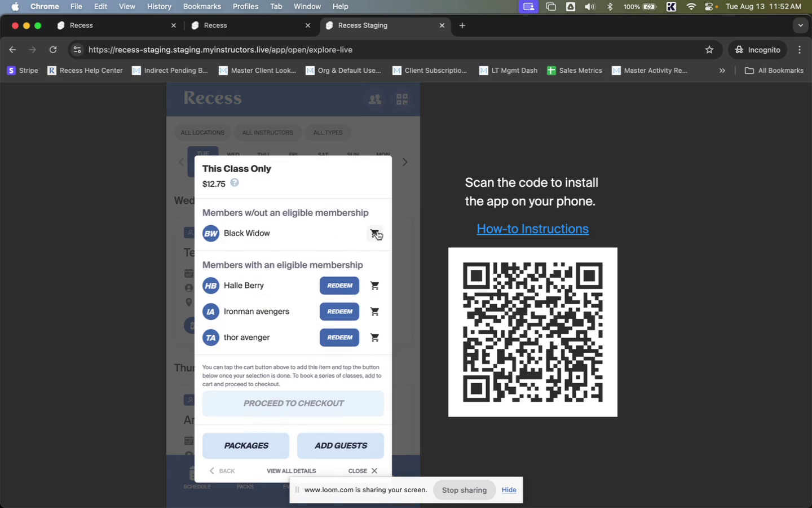Open the Bookmarks menu

point(202,7)
